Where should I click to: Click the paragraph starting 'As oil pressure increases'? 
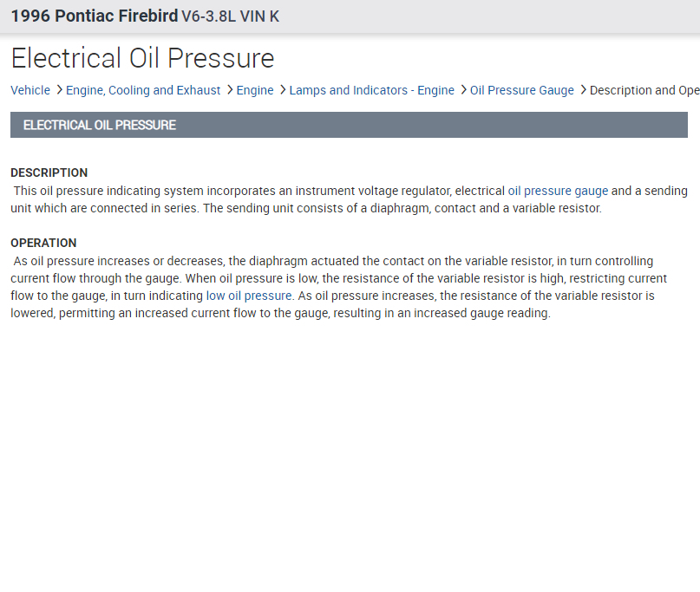click(x=338, y=287)
